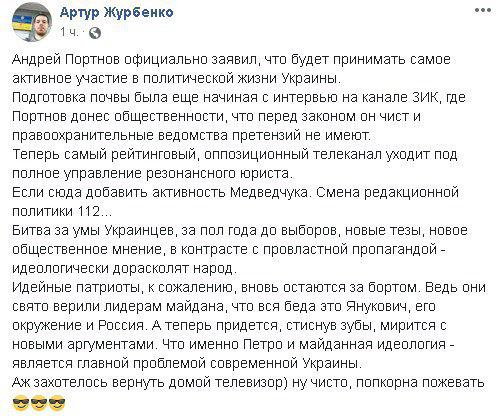Image resolution: width=500 pixels, height=417 pixels.
Task: Click the line starting 'Идейные патриоты'
Action: tap(249, 288)
